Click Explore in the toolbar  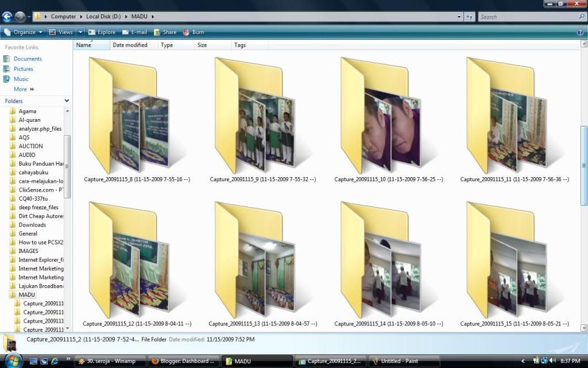(102, 32)
